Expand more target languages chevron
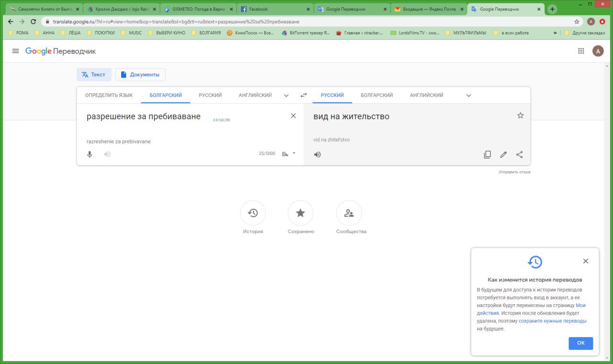This screenshot has width=613, height=364. [469, 95]
